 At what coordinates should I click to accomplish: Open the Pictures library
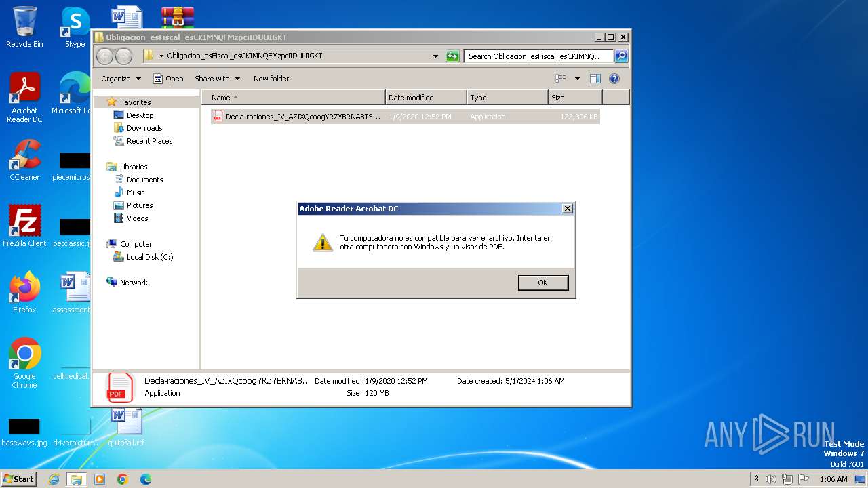pos(140,205)
